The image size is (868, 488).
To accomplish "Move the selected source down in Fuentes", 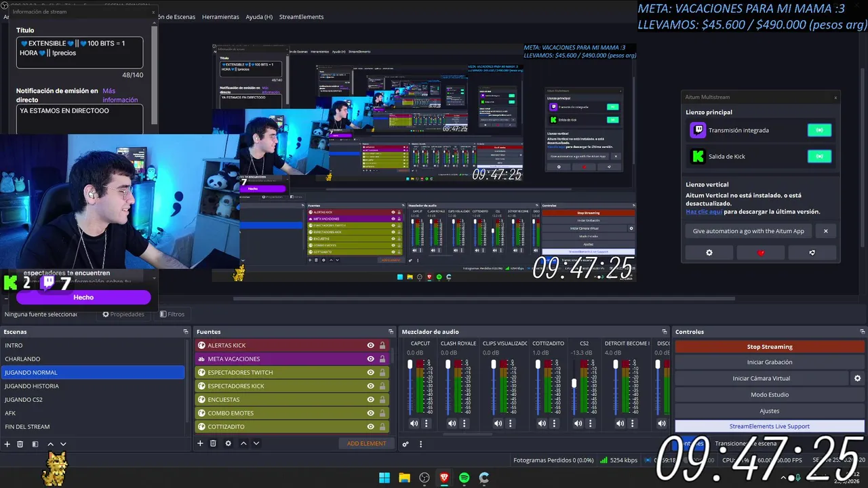I will [256, 443].
